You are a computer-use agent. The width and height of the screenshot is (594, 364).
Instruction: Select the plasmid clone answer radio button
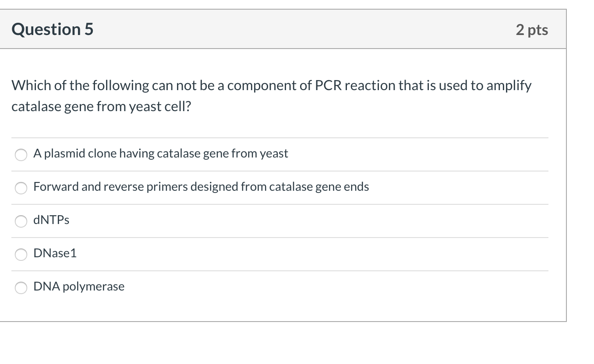pyautogui.click(x=21, y=155)
